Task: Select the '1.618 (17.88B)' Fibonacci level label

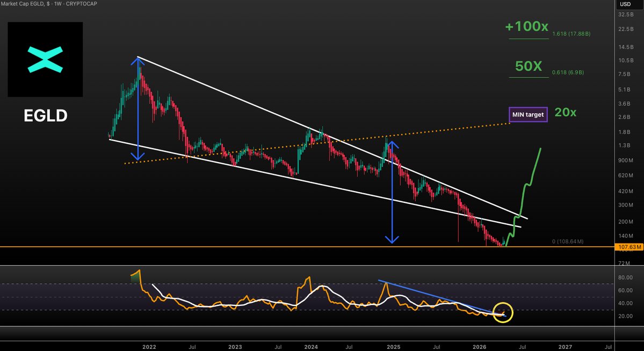Action: click(x=571, y=34)
